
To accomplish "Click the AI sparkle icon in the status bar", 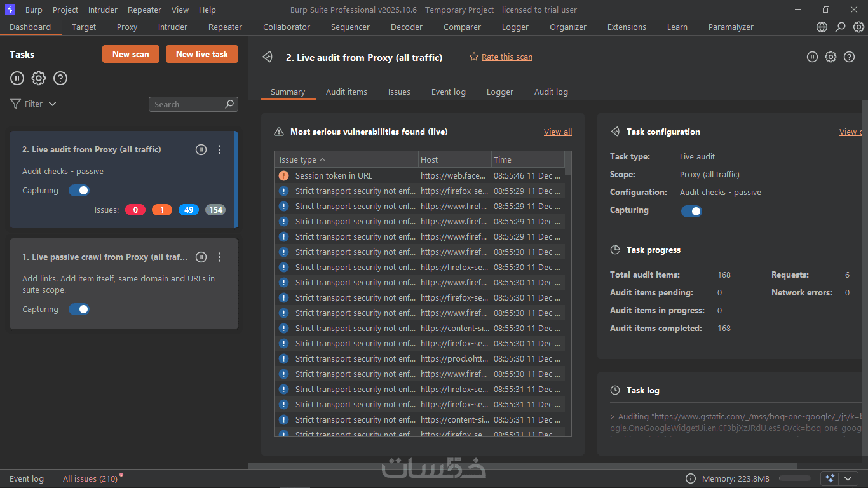I will click(829, 478).
